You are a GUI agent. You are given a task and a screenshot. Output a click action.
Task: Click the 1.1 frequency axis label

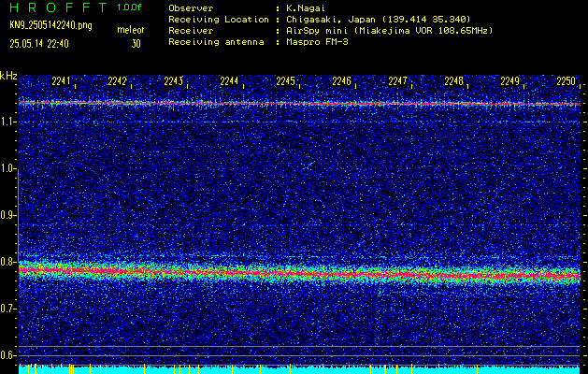(x=7, y=122)
